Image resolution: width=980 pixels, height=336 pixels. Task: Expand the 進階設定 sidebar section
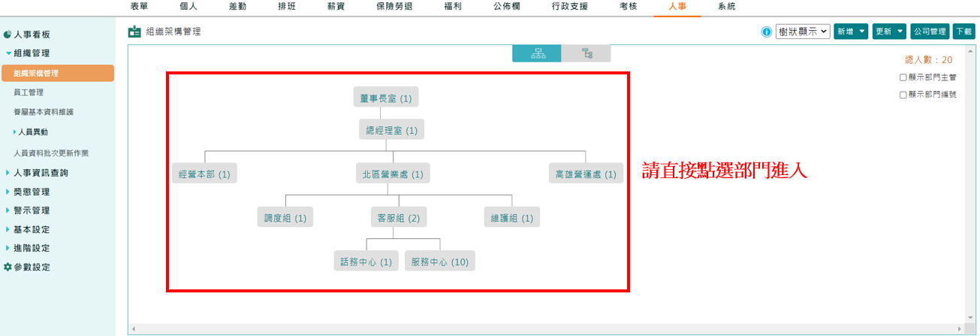tap(8, 248)
